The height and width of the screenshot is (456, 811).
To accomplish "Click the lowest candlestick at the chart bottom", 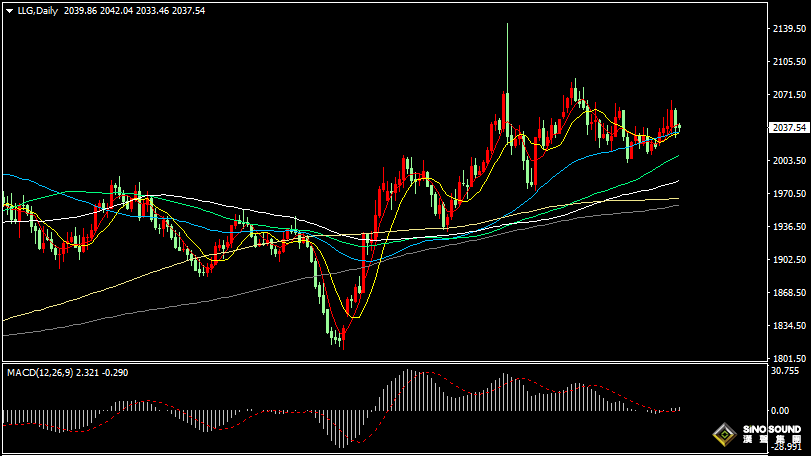I will pos(340,340).
